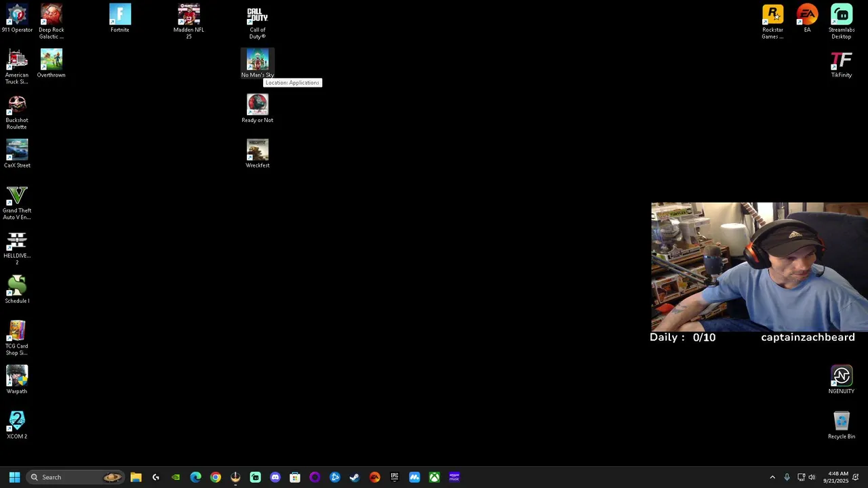Viewport: 868px width, 488px height.
Task: Select American Truck Simulator icon
Action: tap(17, 67)
